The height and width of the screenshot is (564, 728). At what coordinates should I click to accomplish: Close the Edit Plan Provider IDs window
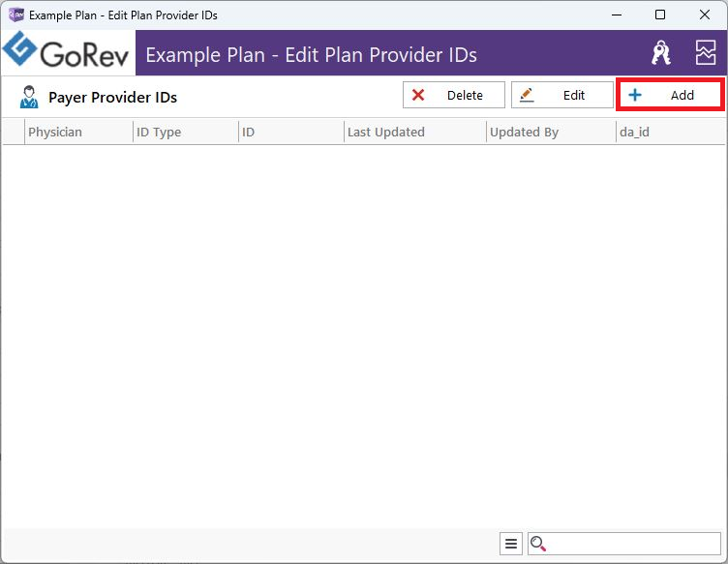pyautogui.click(x=705, y=15)
